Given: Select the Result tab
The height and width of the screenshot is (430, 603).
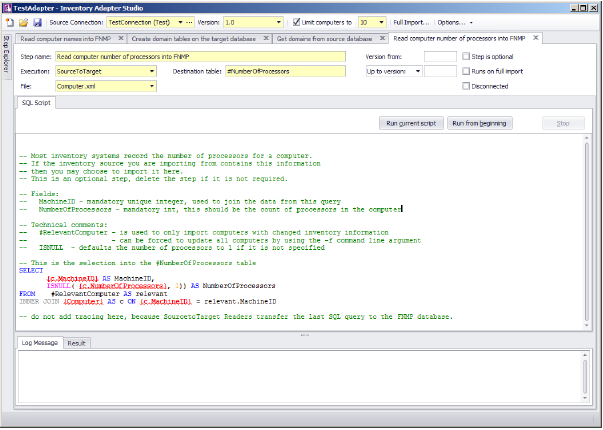Looking at the screenshot, I should 76,343.
